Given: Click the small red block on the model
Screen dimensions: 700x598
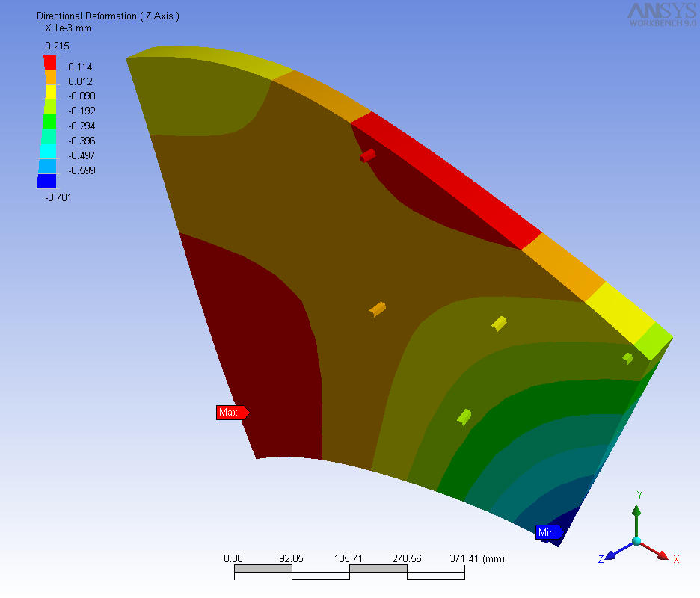Looking at the screenshot, I should click(x=367, y=155).
